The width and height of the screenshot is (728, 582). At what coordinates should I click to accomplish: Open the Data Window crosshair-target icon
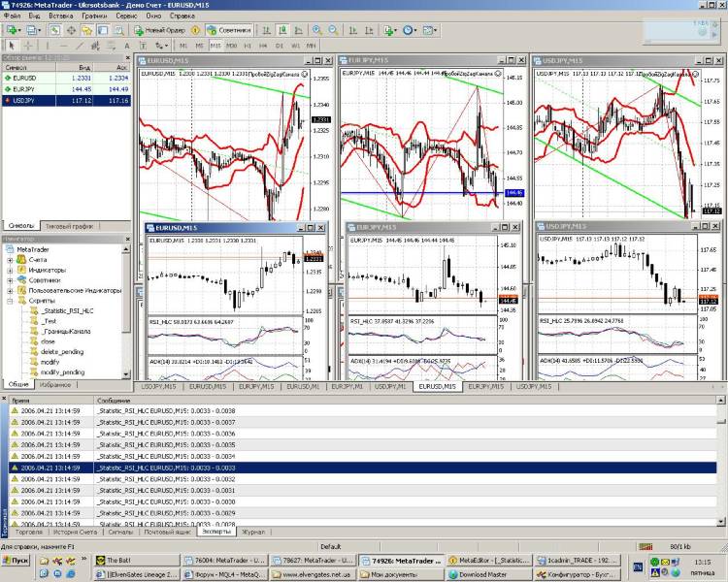pos(71,30)
